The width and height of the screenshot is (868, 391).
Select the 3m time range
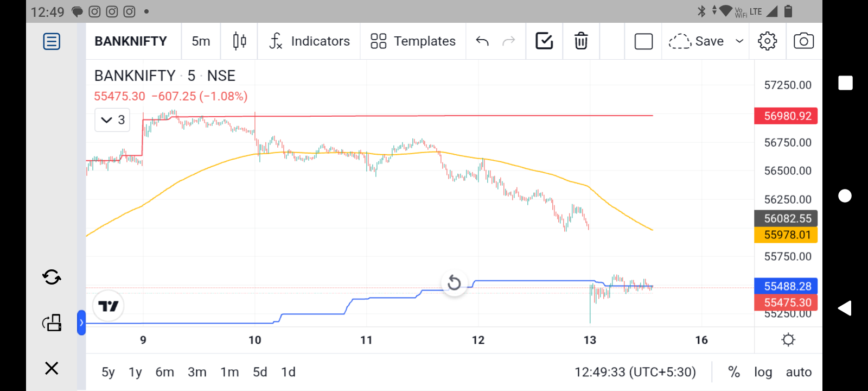[x=197, y=372]
